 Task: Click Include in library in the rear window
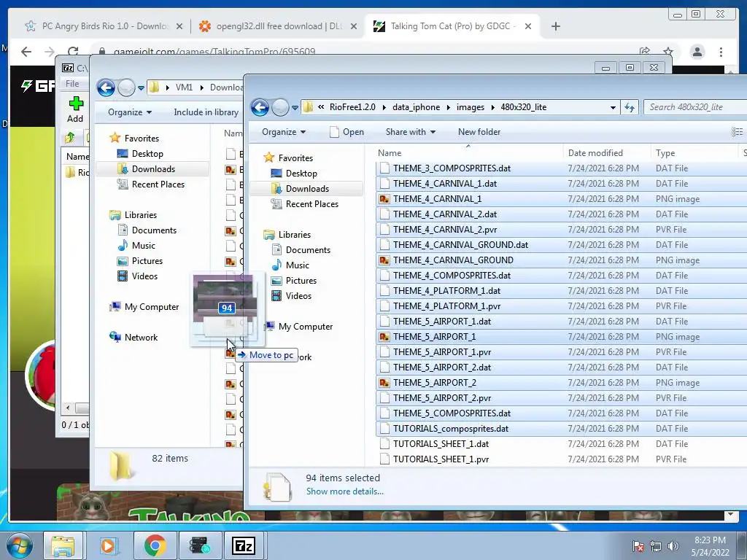pos(206,112)
